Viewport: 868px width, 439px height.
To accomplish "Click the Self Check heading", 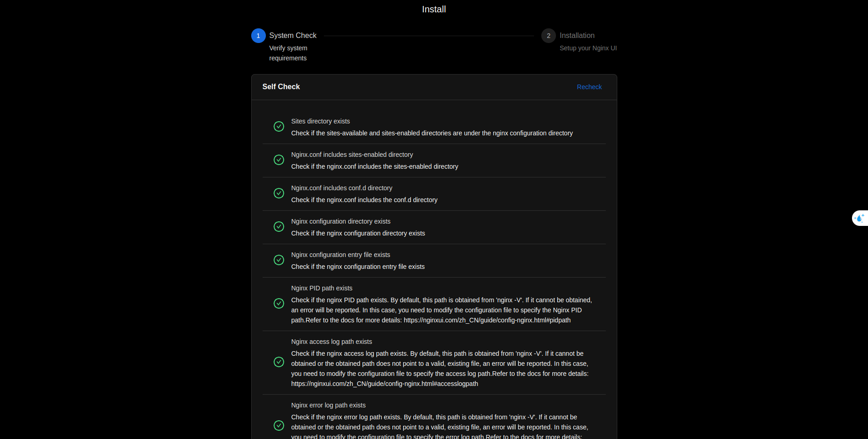I will pos(281,87).
